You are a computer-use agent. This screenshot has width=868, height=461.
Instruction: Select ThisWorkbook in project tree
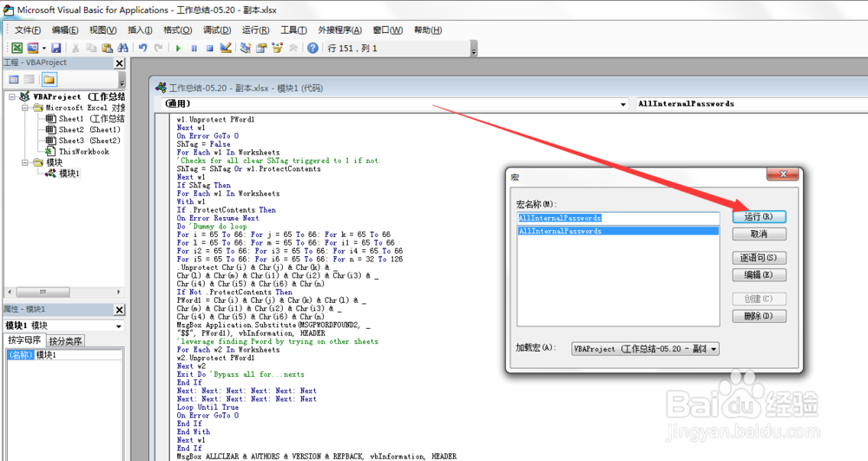tap(77, 152)
